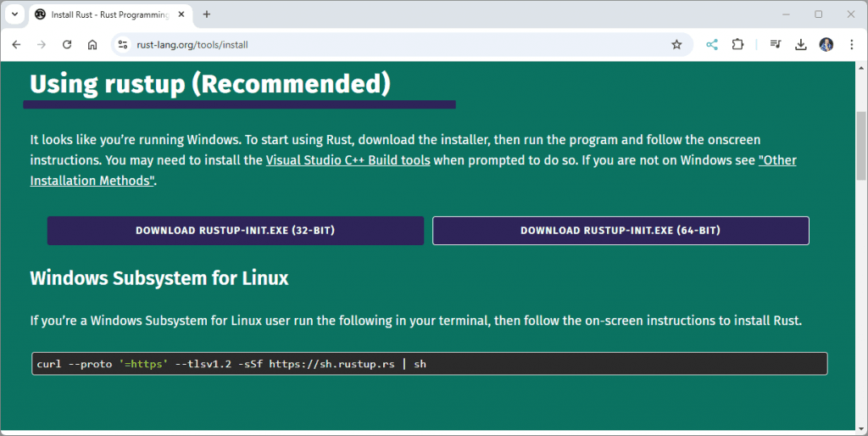Open the media controls icon
The width and height of the screenshot is (868, 436).
[x=775, y=45]
